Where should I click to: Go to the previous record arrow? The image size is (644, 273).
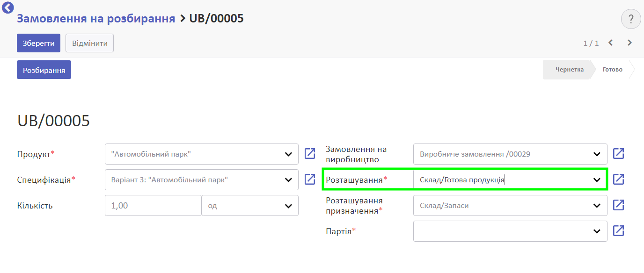(610, 43)
